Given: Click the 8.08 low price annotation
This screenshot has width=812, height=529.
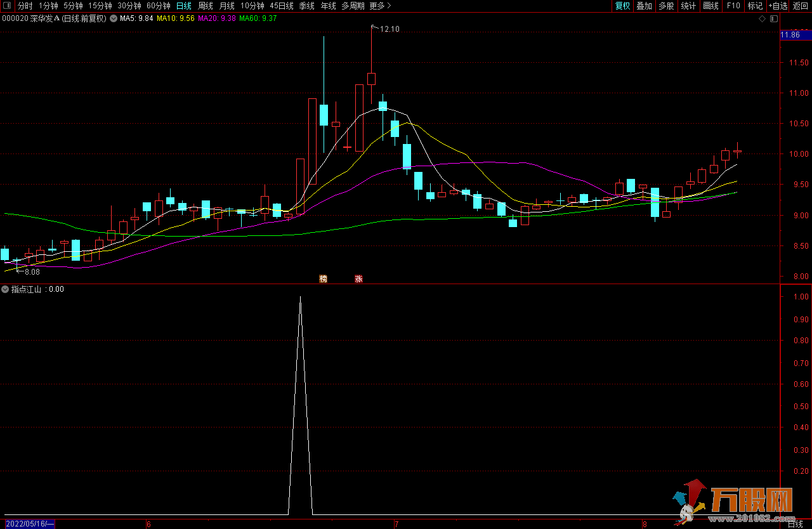Looking at the screenshot, I should pos(32,271).
